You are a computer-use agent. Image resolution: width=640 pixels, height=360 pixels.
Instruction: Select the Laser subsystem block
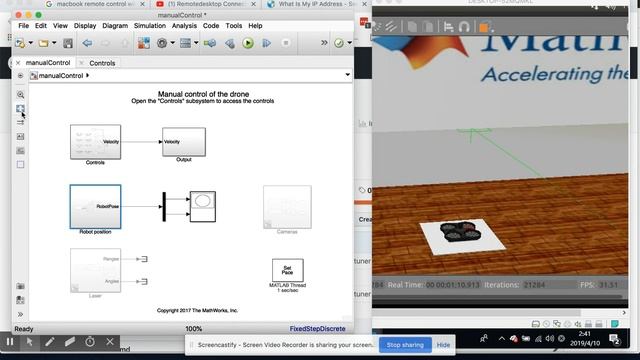[x=96, y=270]
